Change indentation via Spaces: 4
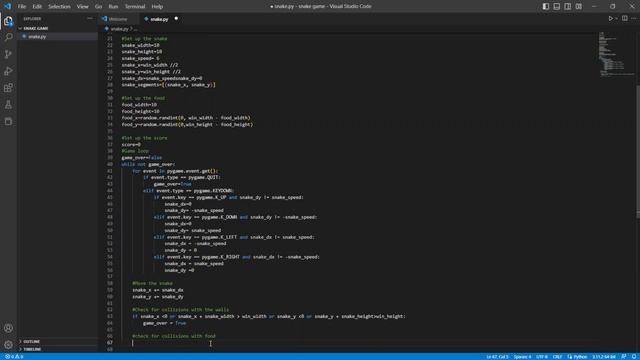 (x=522, y=357)
